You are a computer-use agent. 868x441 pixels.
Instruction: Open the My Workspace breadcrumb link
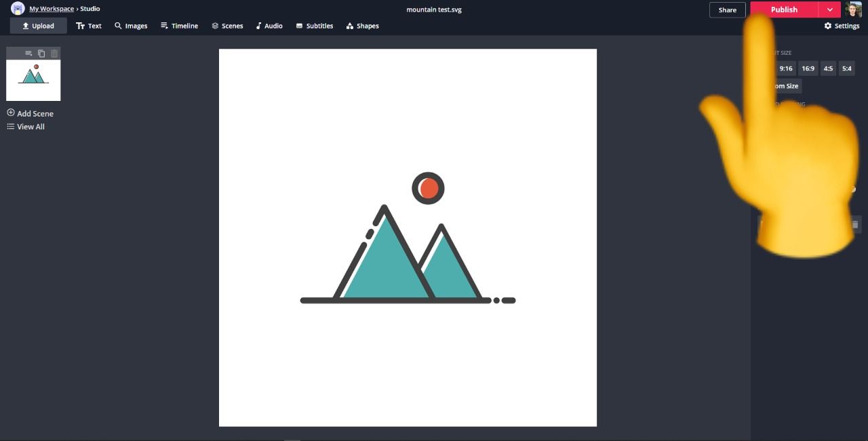point(52,9)
